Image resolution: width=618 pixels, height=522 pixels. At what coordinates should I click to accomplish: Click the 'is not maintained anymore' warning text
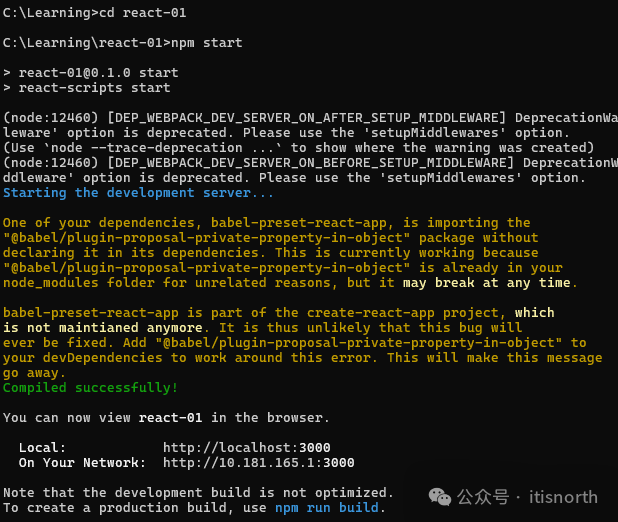103,327
